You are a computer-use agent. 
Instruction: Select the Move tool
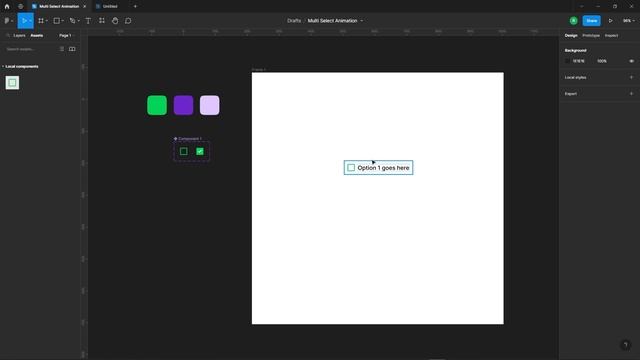pyautogui.click(x=24, y=20)
